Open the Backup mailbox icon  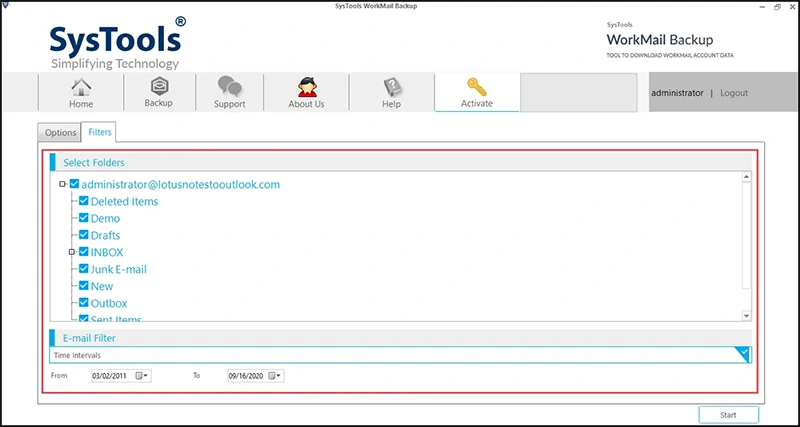[159, 86]
